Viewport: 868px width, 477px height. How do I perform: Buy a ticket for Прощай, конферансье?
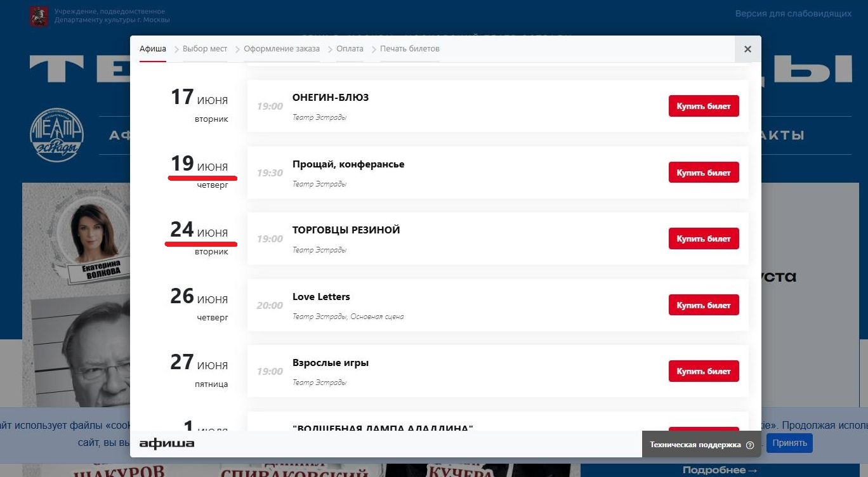(x=704, y=173)
